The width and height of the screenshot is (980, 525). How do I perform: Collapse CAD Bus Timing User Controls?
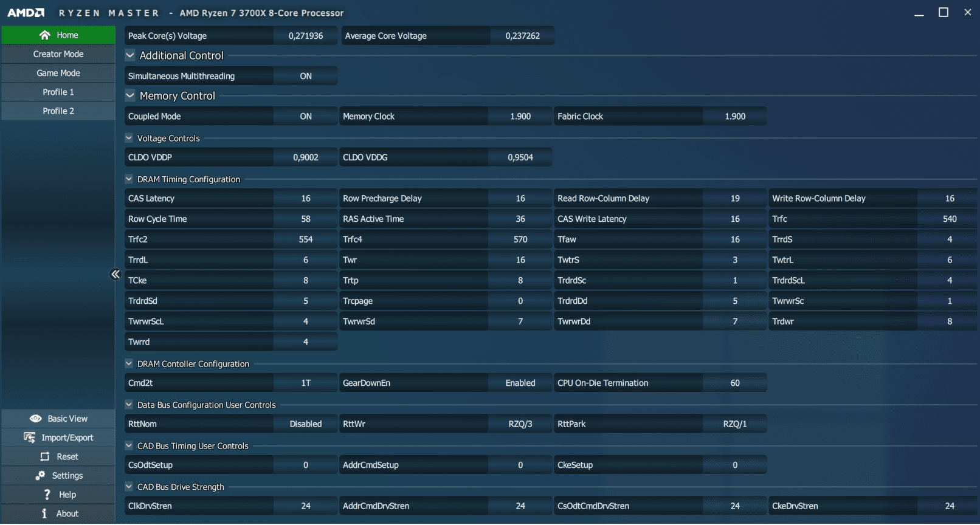tap(129, 445)
